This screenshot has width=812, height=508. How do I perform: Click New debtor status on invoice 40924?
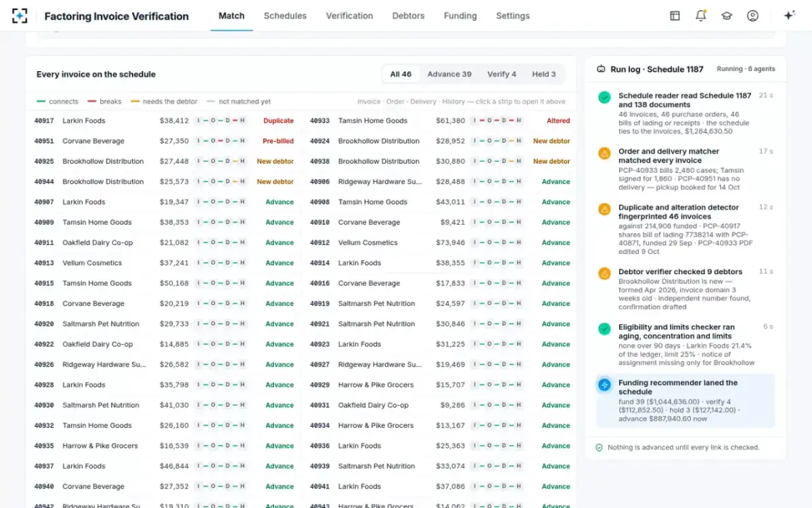(551, 141)
